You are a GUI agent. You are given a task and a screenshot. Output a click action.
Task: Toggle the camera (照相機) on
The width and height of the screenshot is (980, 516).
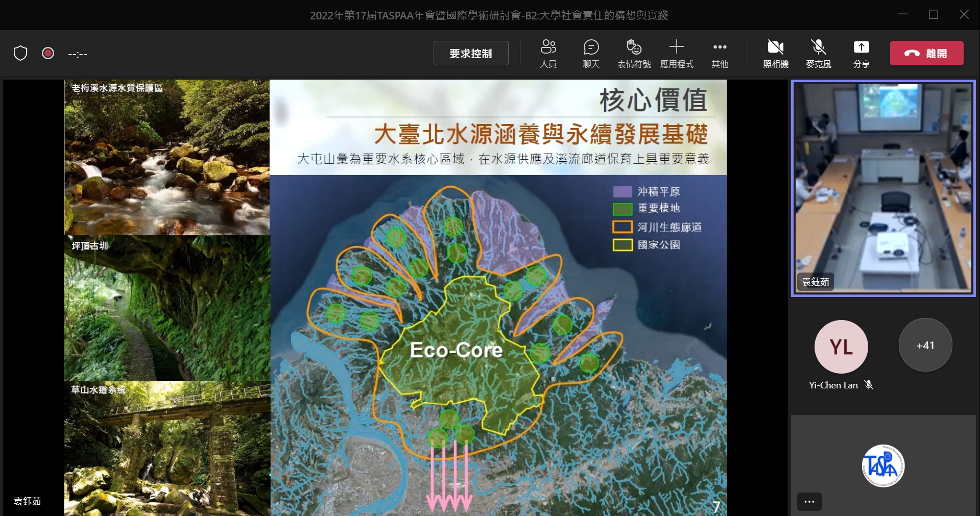point(775,53)
